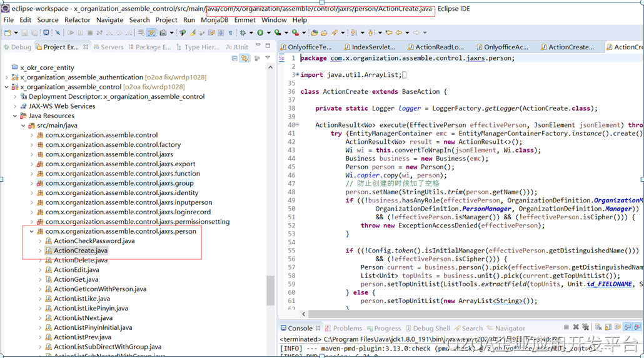The image size is (644, 358).
Task: Switch to the Problems tab
Action: (347, 328)
